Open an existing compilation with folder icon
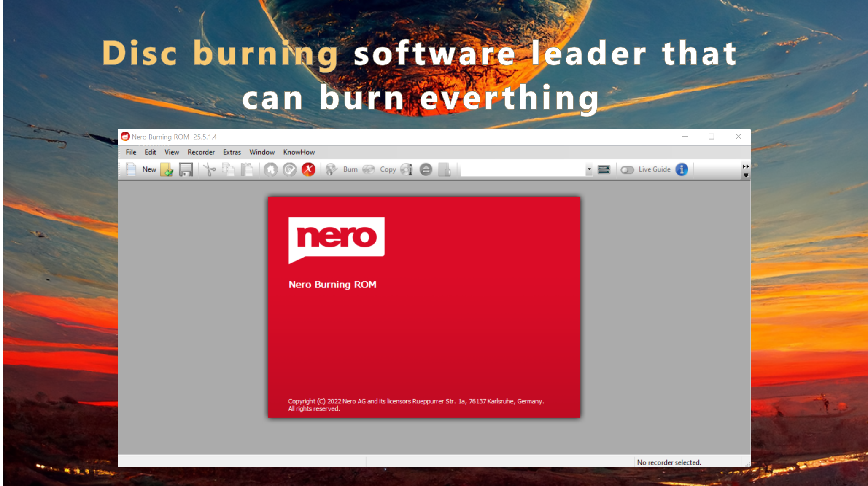The height and width of the screenshot is (486, 868). pos(167,169)
